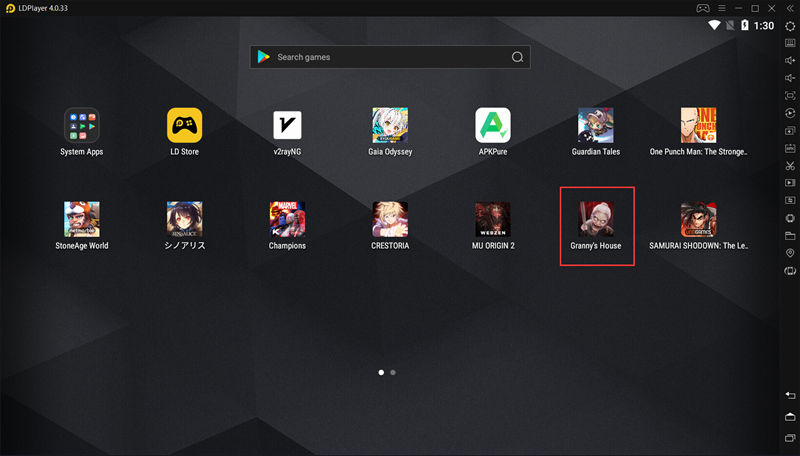
Task: Show recent apps via sidebar button
Action: (x=790, y=438)
